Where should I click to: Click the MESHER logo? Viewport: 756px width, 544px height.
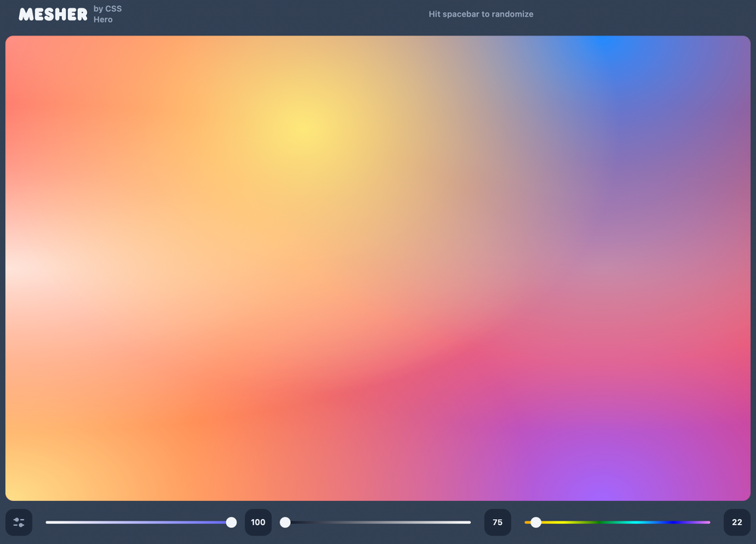(x=53, y=14)
